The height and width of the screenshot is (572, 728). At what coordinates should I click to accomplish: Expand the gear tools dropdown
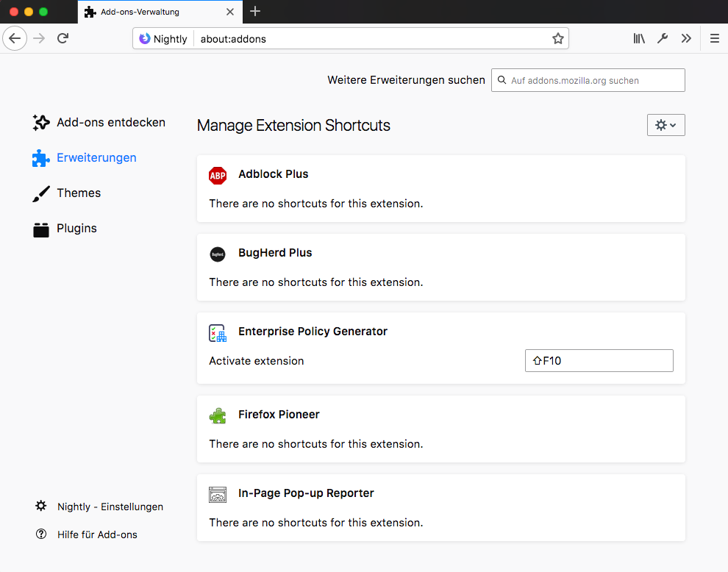click(665, 125)
